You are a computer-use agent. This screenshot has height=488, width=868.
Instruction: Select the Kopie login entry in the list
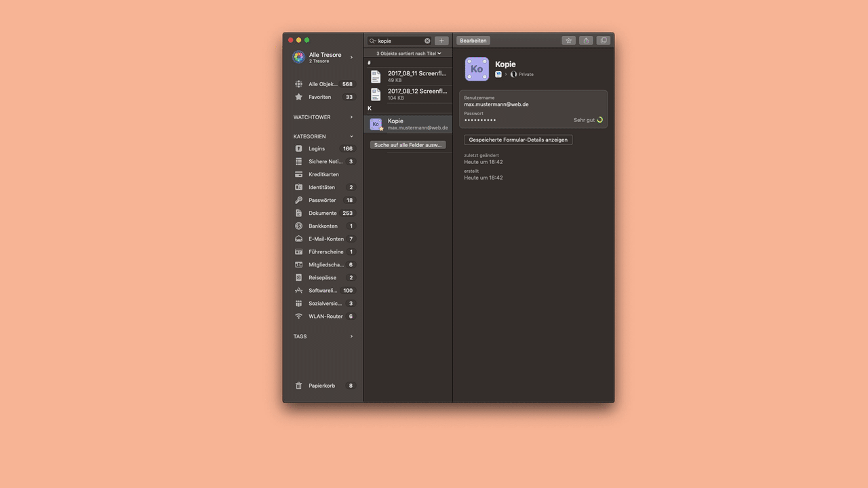(408, 124)
